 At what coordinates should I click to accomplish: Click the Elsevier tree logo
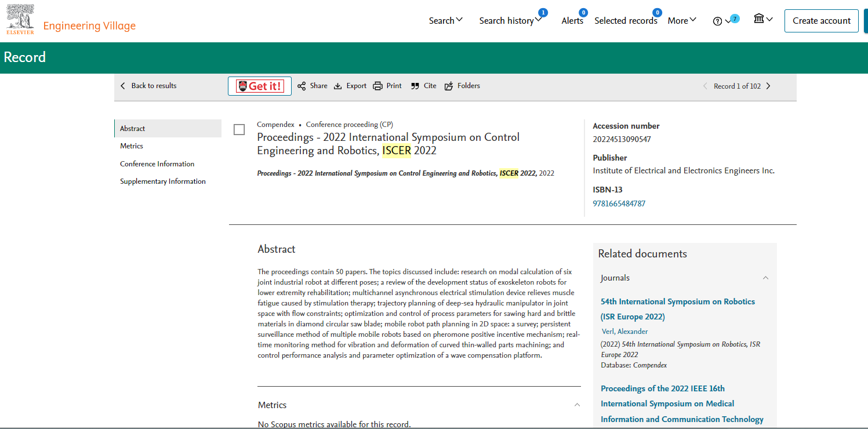coord(20,20)
